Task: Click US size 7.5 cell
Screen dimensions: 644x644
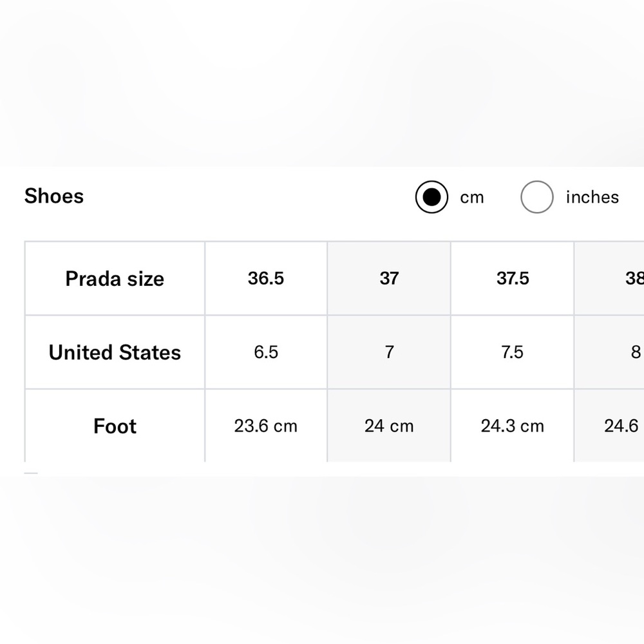Action: [x=513, y=352]
